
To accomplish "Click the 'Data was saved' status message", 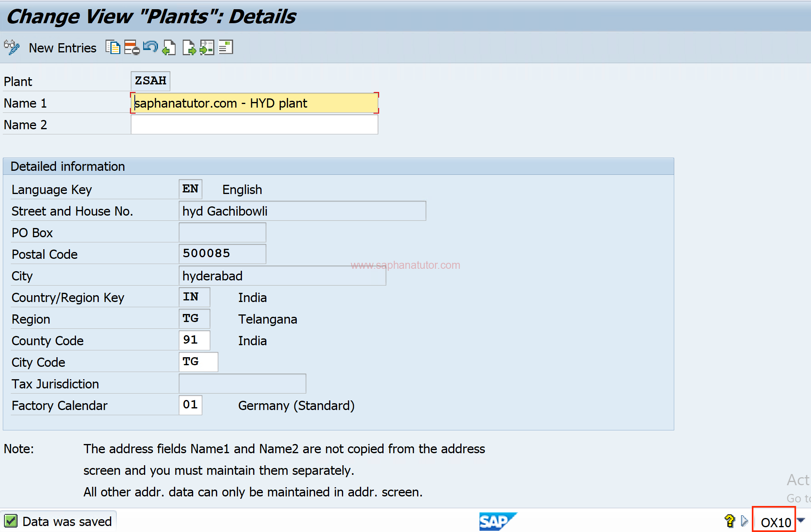I will tap(67, 522).
